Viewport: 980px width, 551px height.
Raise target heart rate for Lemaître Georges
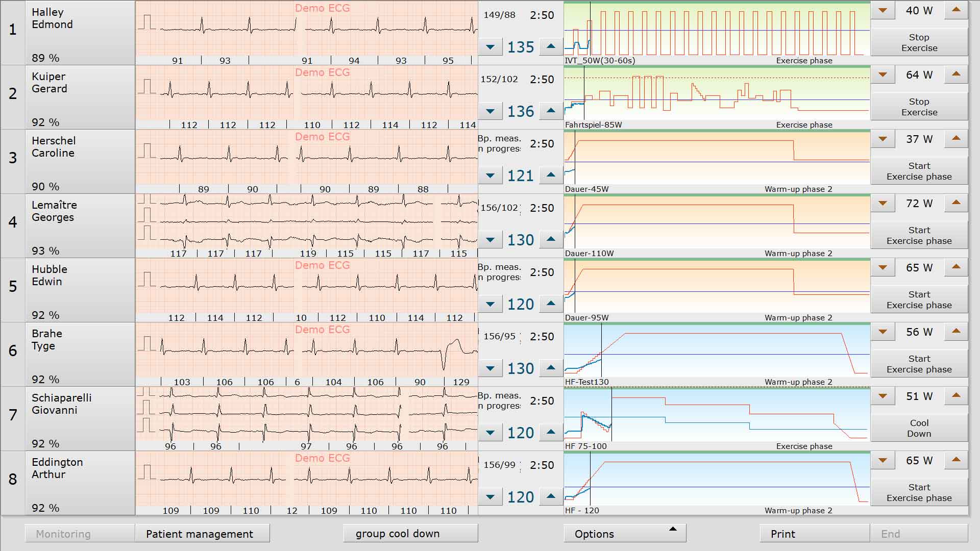point(551,240)
